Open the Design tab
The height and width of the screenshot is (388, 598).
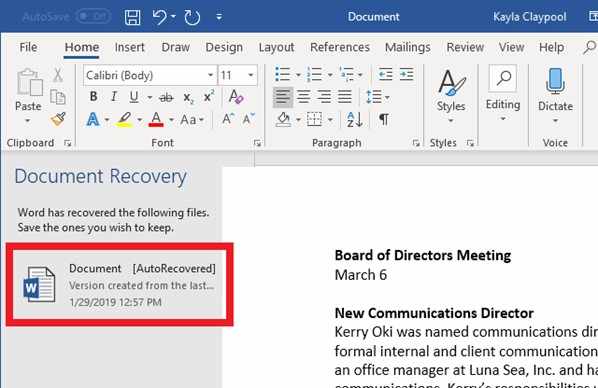pos(224,47)
